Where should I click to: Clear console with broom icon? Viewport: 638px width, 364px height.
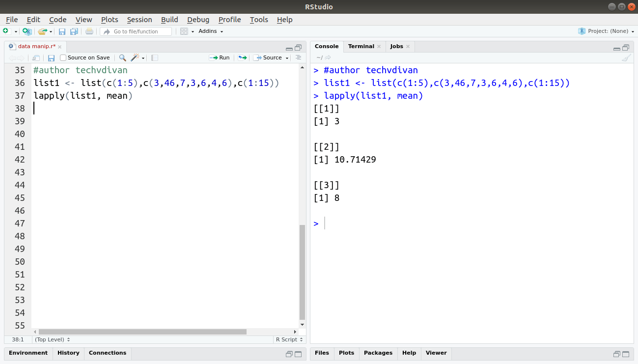tap(626, 57)
